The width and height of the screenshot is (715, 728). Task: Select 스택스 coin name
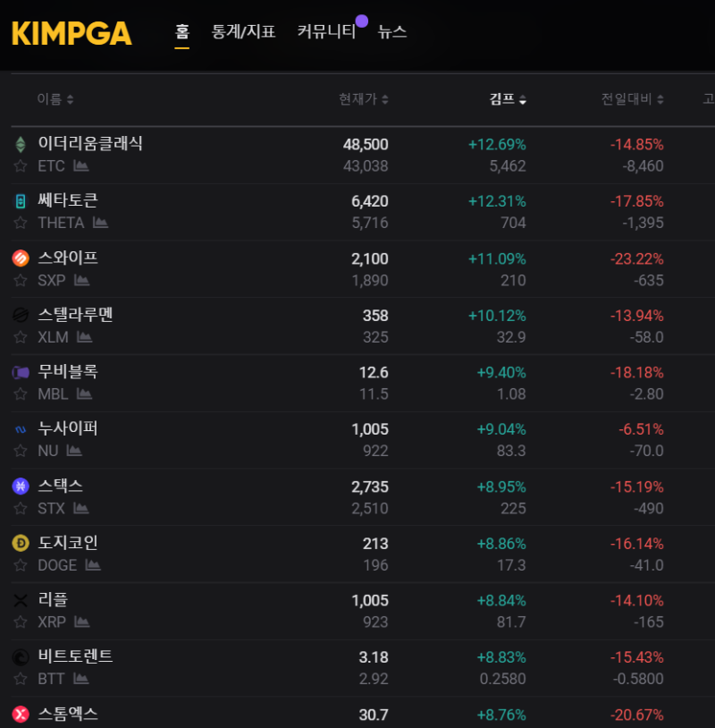[60, 486]
